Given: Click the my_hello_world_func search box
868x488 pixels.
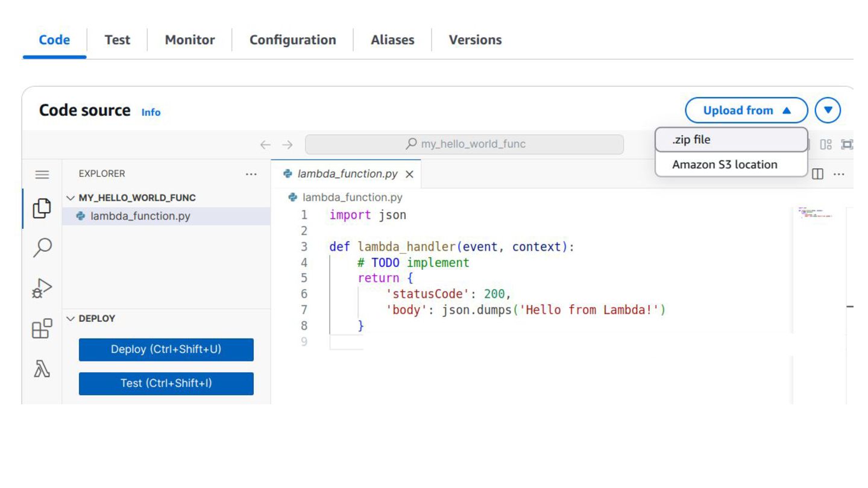Looking at the screenshot, I should tap(464, 144).
